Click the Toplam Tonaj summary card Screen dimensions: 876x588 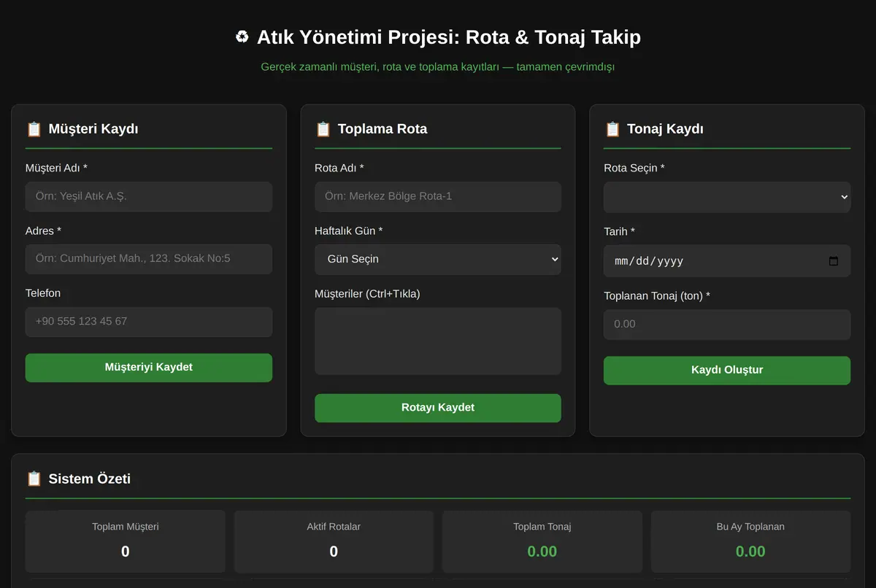click(x=542, y=541)
